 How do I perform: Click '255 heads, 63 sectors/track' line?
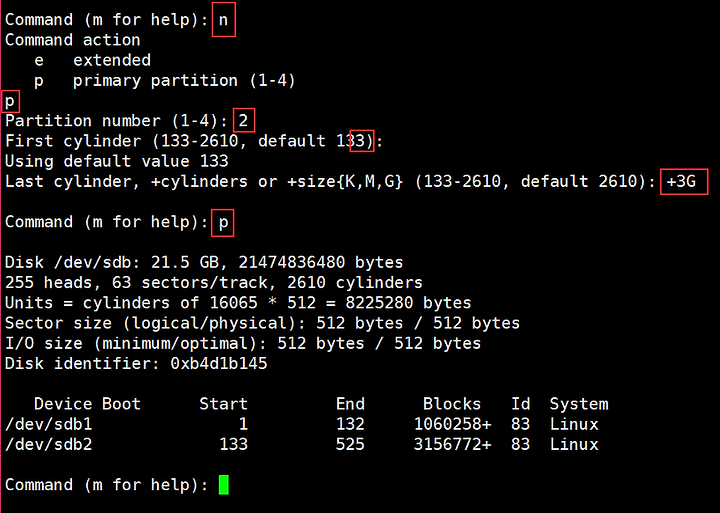click(x=214, y=282)
